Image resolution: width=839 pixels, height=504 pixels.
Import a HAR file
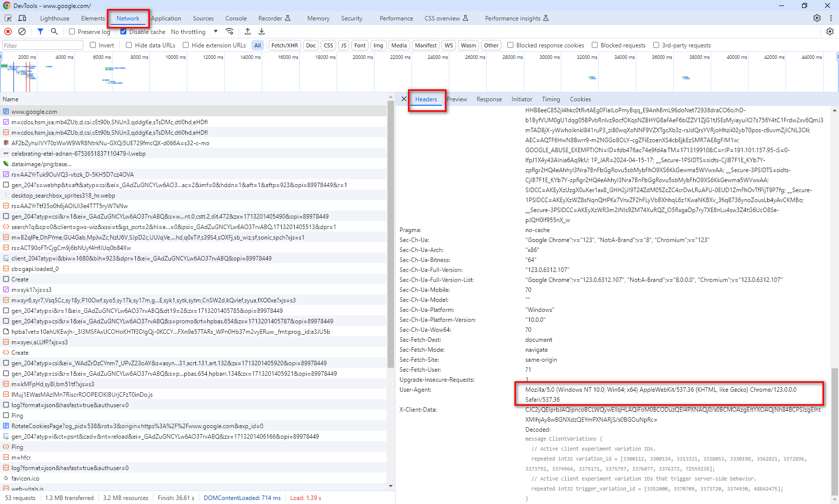[x=248, y=31]
